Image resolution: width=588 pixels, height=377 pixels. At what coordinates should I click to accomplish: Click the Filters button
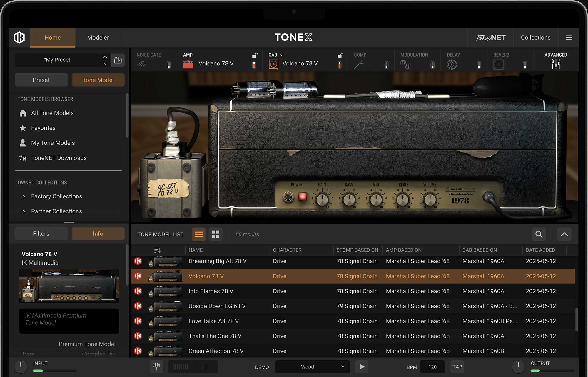(x=41, y=233)
